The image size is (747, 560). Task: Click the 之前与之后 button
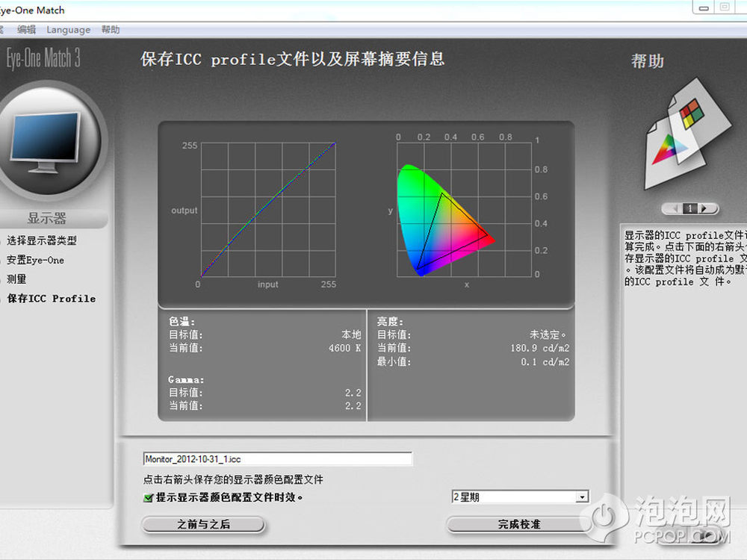click(203, 524)
